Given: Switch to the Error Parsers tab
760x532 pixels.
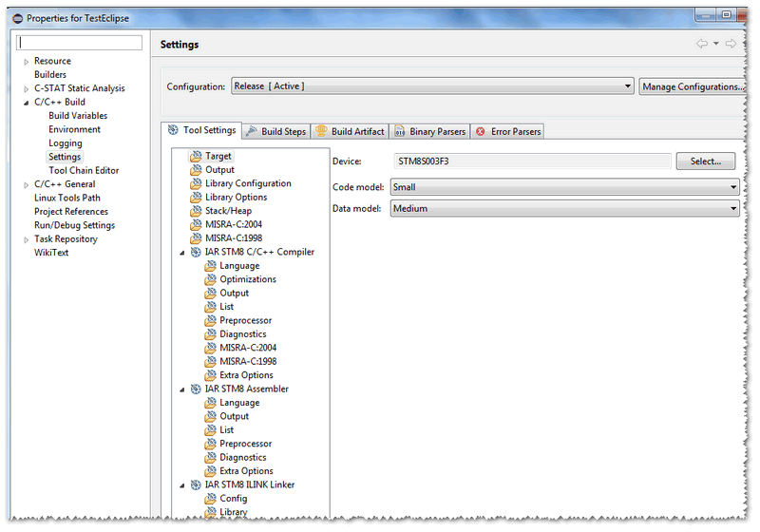Looking at the screenshot, I should pos(508,131).
